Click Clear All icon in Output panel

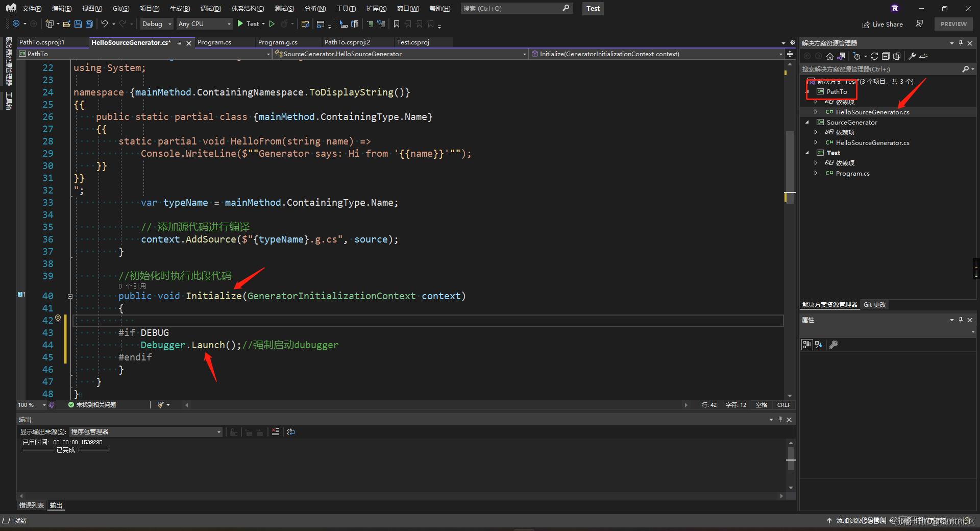click(x=276, y=432)
